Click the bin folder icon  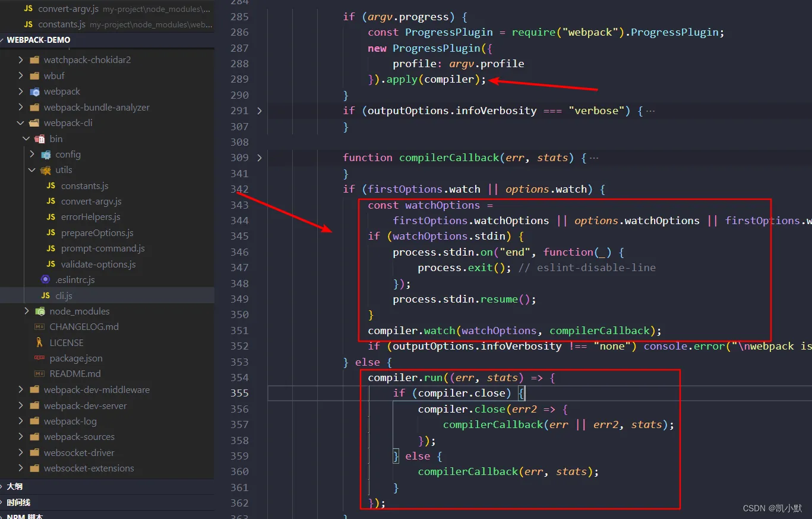40,139
